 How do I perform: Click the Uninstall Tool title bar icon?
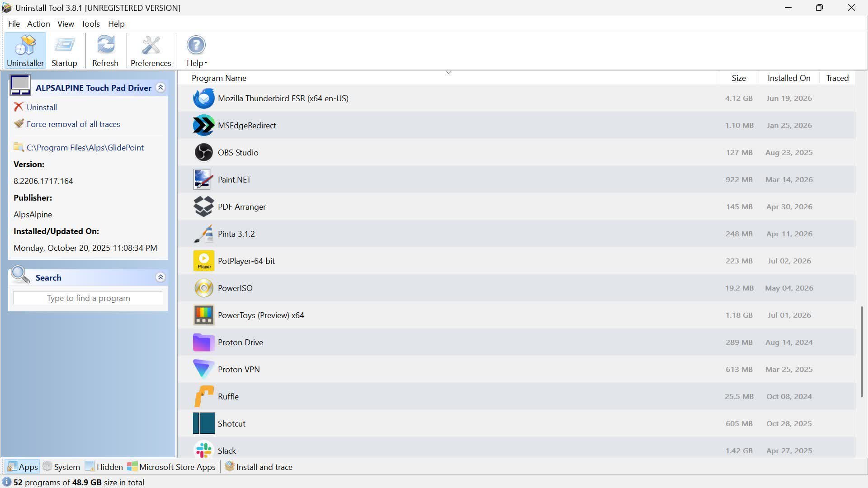click(7, 8)
